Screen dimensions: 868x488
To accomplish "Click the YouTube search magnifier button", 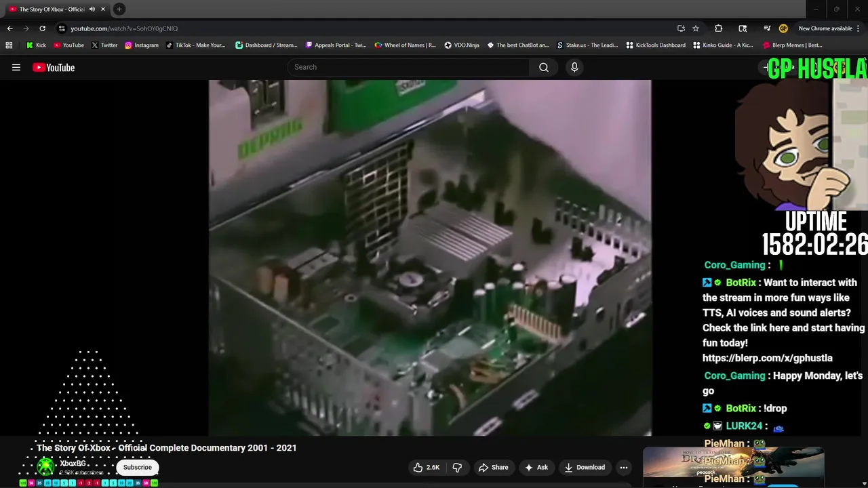I will tap(544, 67).
